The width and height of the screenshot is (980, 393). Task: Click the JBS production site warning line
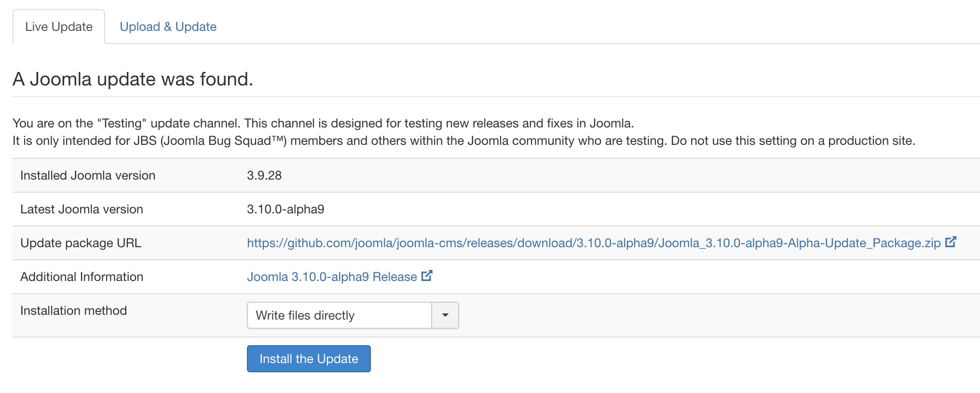coord(464,140)
